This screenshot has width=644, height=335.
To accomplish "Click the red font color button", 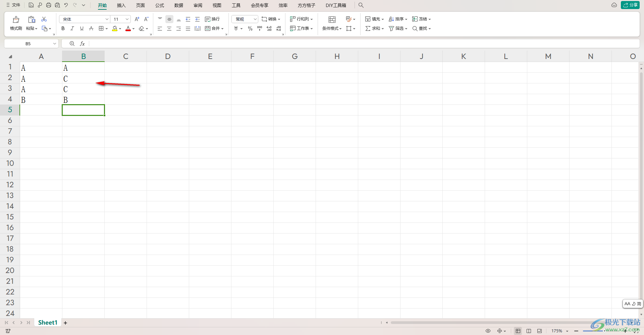I will pyautogui.click(x=128, y=28).
